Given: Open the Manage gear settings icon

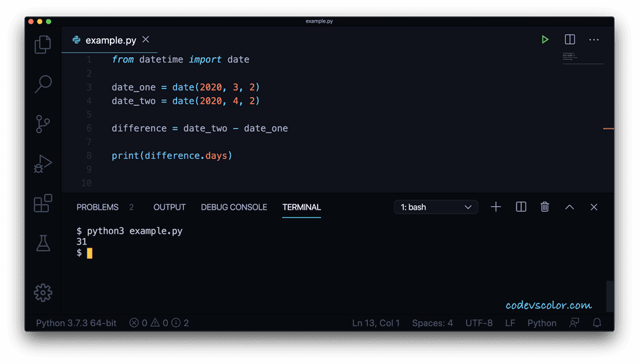Looking at the screenshot, I should (43, 292).
